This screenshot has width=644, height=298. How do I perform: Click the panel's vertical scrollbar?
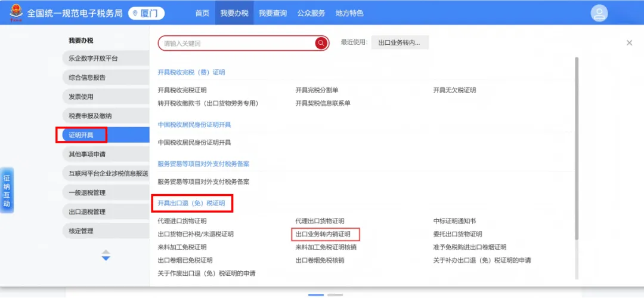click(576, 148)
